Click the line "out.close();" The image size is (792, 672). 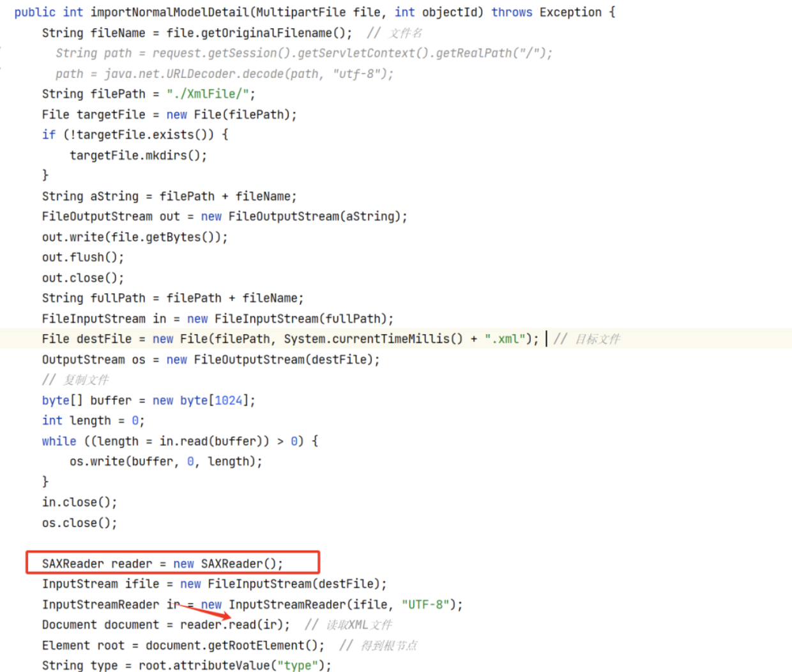(83, 278)
